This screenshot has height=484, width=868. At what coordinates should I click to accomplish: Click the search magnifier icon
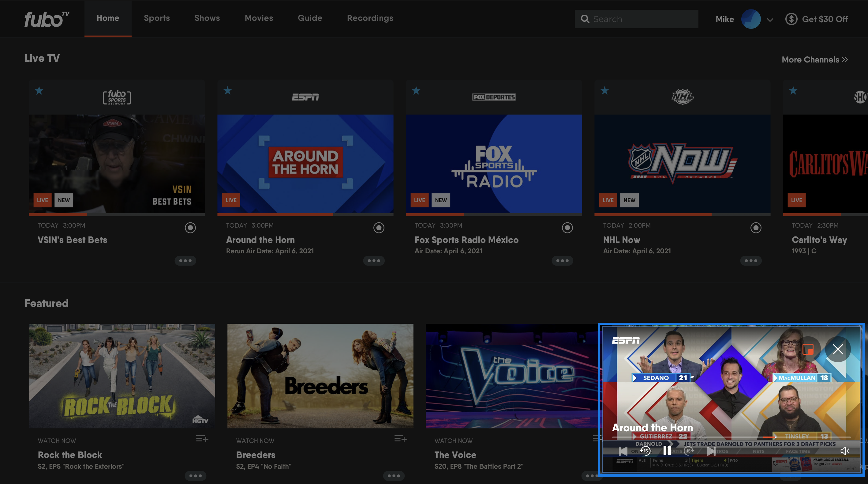pos(585,19)
